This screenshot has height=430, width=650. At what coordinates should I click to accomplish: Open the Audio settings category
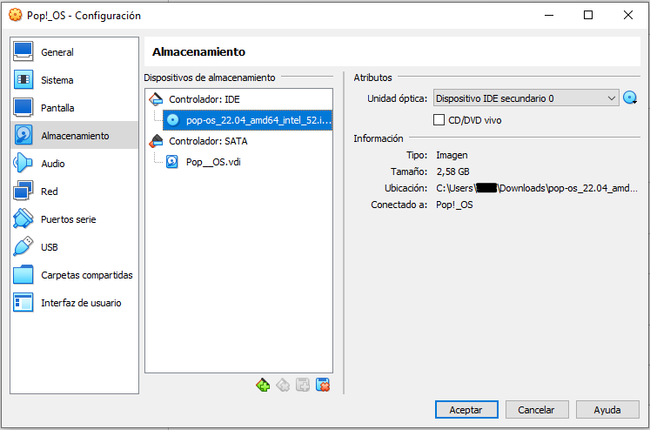[75, 163]
